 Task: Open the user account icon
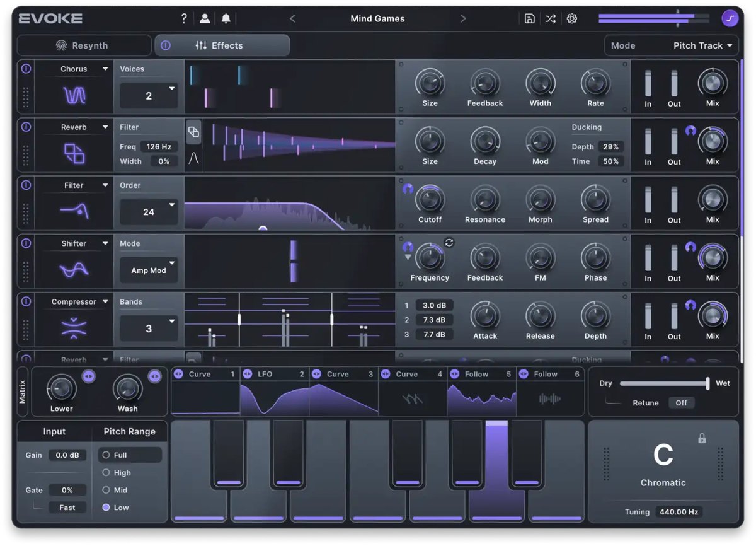point(205,18)
